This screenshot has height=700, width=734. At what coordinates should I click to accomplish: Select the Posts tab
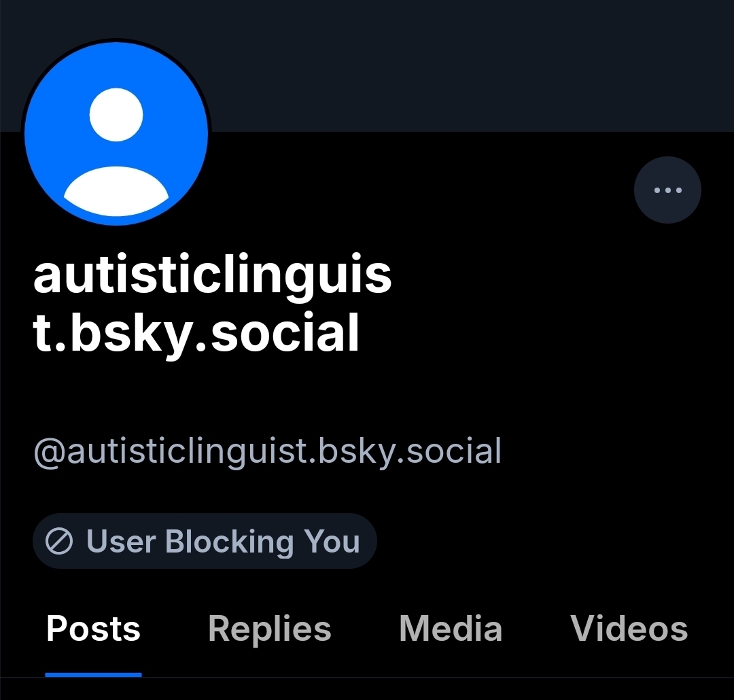(x=93, y=629)
